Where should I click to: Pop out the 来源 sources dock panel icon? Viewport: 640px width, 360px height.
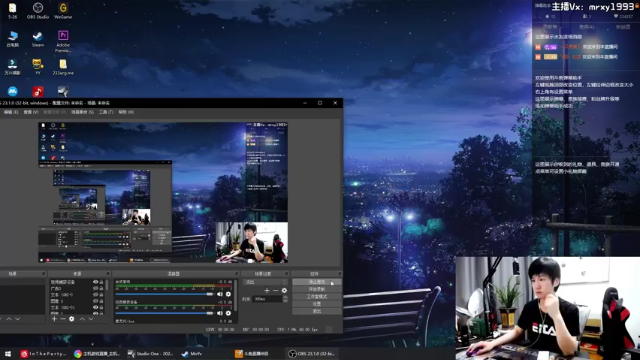108,273
